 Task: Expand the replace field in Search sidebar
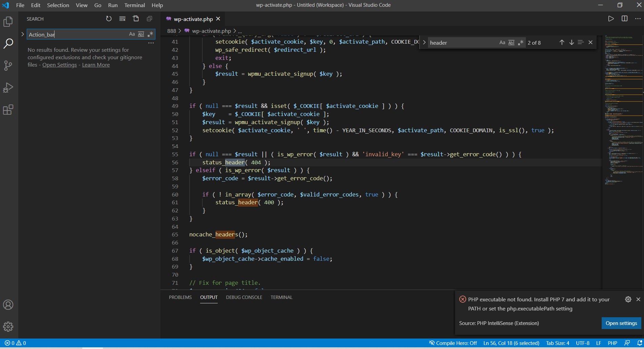(22, 34)
